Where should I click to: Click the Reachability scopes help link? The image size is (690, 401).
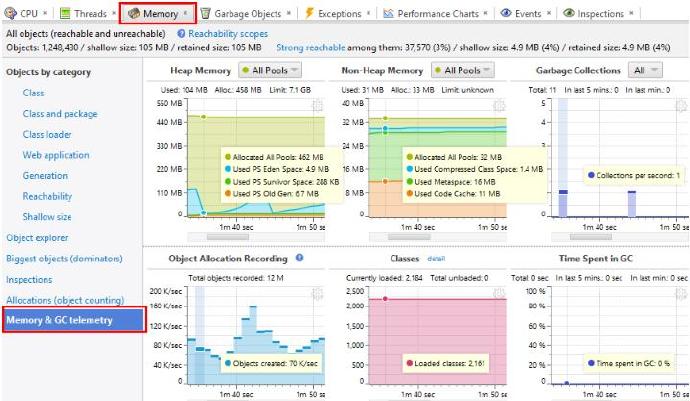(x=223, y=33)
